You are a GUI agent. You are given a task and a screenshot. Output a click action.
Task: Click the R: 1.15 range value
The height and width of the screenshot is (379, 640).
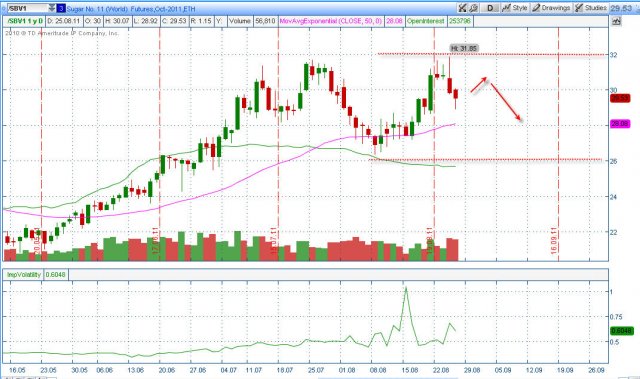(201, 21)
